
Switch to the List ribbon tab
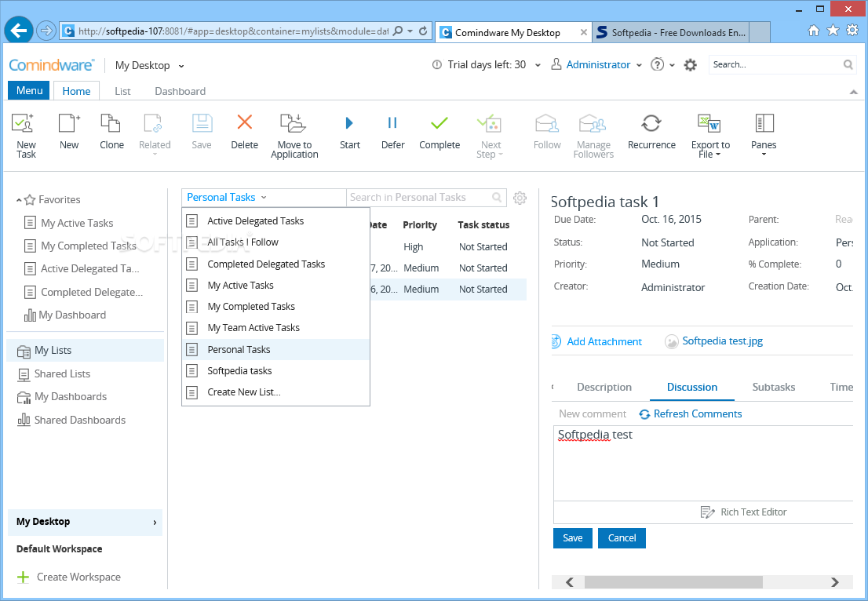coord(122,91)
